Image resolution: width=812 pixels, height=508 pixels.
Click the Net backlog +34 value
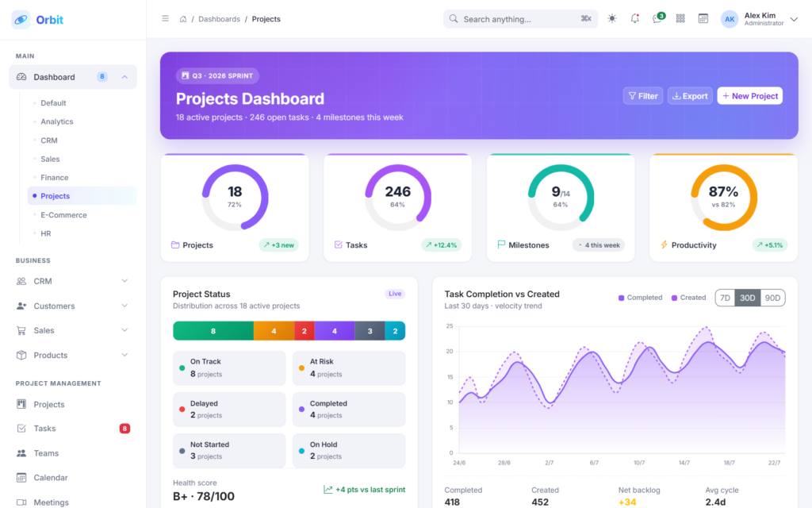click(627, 502)
